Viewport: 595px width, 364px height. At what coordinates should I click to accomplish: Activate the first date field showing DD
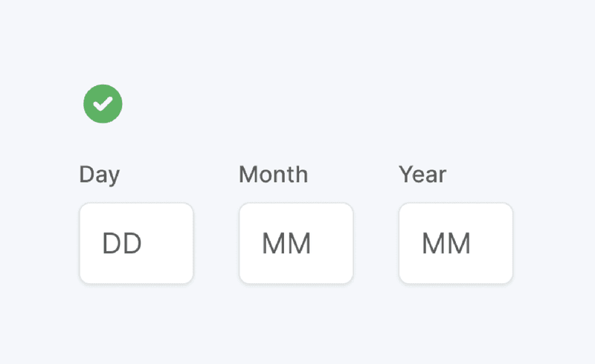(x=137, y=243)
